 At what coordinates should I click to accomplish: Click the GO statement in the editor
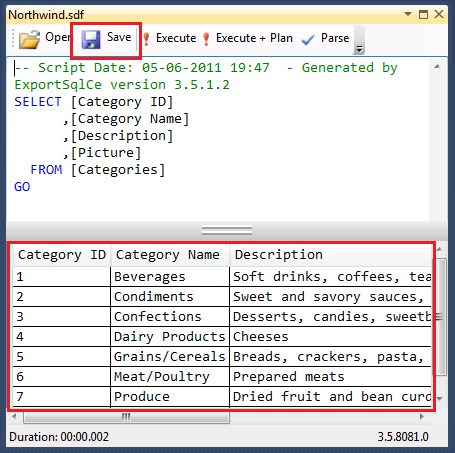coord(22,187)
